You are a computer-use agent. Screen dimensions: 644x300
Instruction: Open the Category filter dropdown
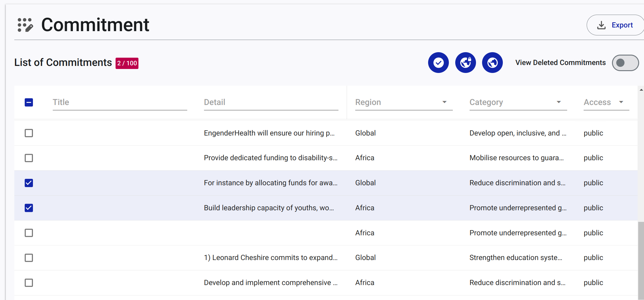518,102
